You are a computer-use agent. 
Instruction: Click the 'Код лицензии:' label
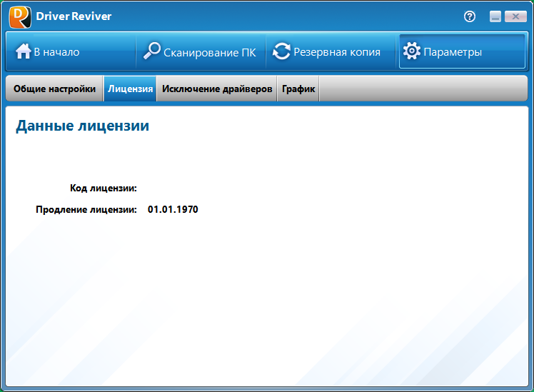coord(104,188)
